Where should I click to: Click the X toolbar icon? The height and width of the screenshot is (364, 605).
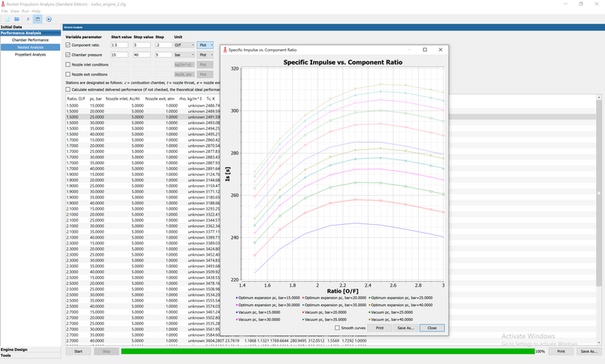click(26, 18)
